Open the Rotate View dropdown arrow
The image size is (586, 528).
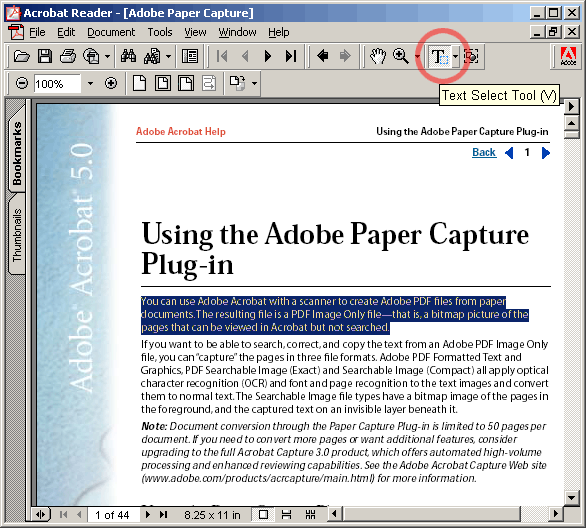point(255,83)
